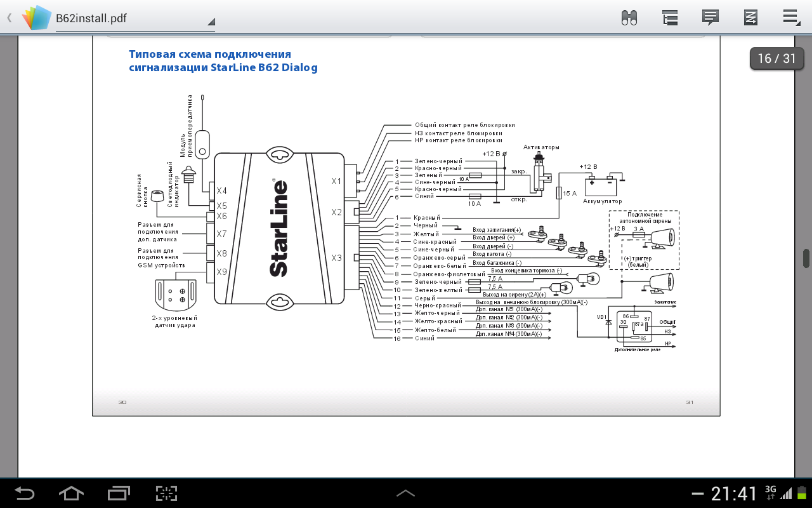Tap the green battery status icon
The width and height of the screenshot is (812, 508).
tap(801, 493)
